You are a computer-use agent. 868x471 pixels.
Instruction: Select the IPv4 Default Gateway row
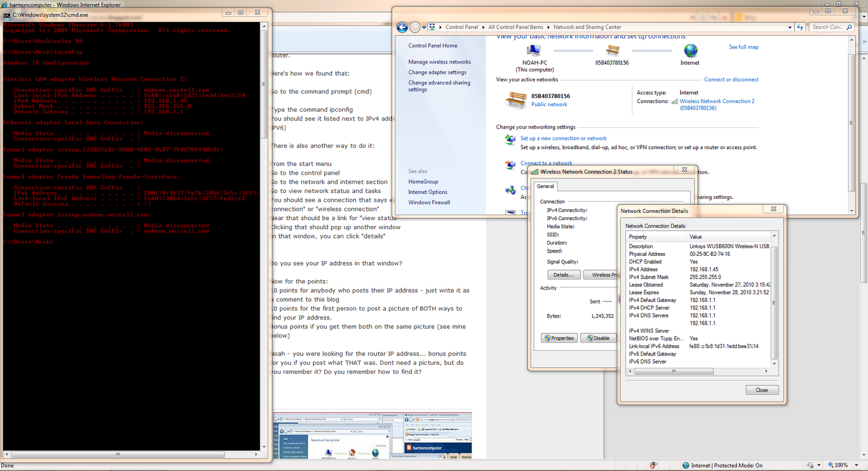[x=699, y=300]
